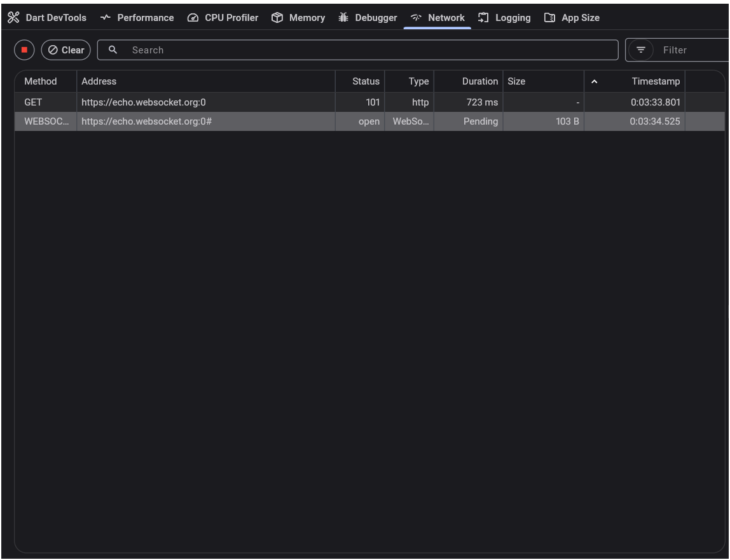Click the Debugger bug icon
The height and width of the screenshot is (560, 730).
tap(343, 18)
